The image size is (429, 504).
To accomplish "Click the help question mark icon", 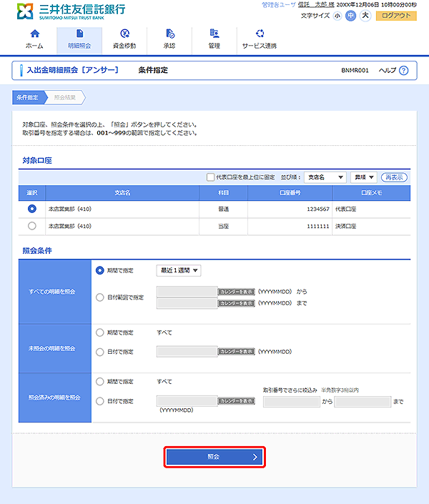I will coord(403,70).
